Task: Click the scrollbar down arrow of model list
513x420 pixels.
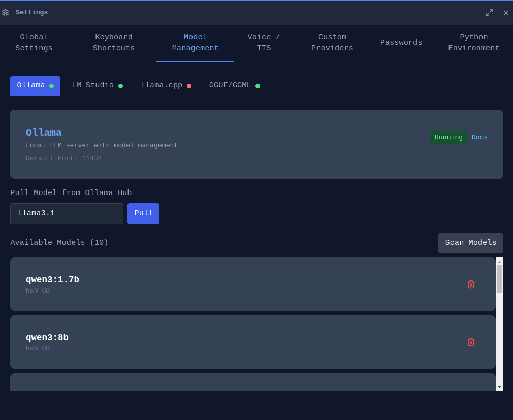Action: point(499,387)
